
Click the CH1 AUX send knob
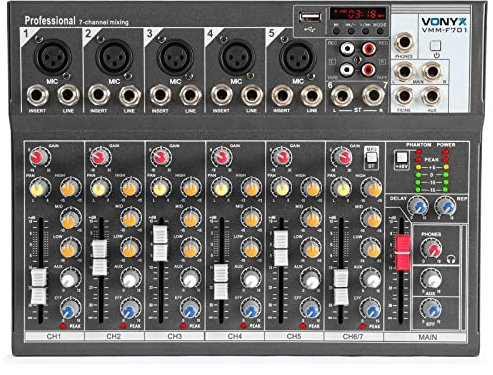click(x=71, y=278)
